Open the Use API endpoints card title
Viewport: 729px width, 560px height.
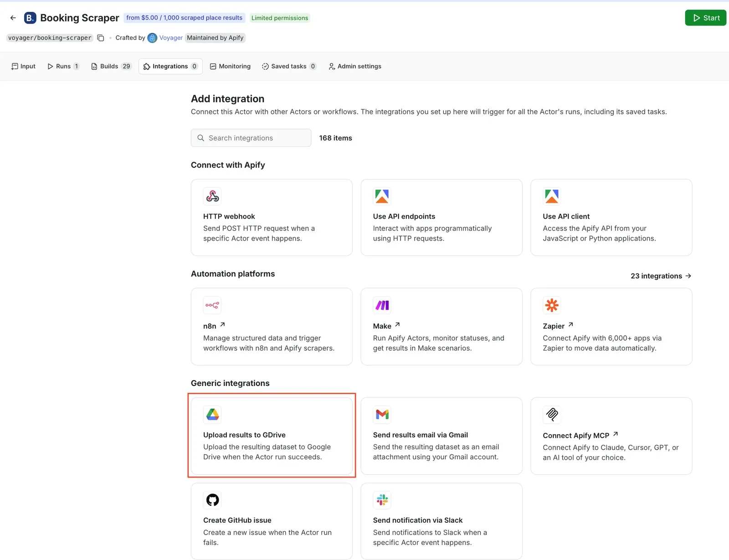point(404,216)
